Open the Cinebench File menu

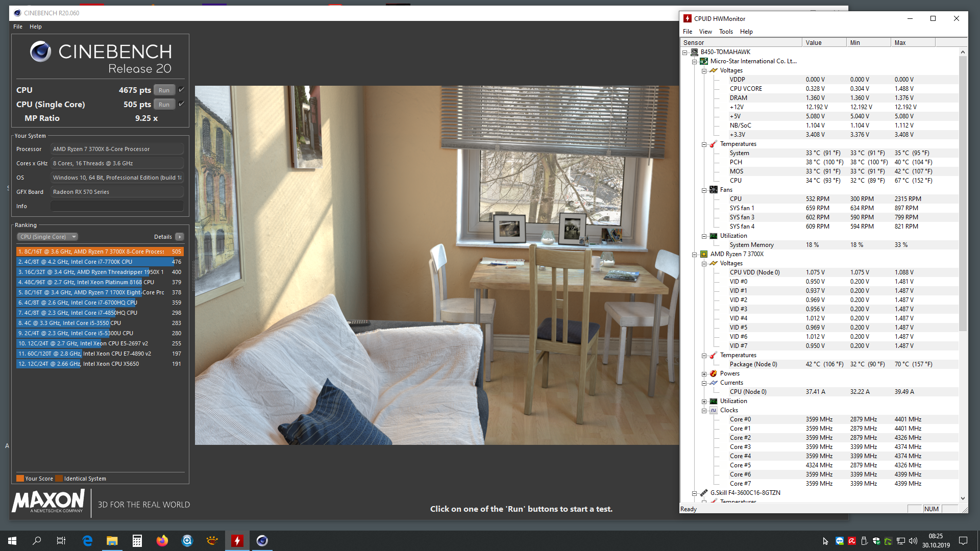(x=18, y=27)
